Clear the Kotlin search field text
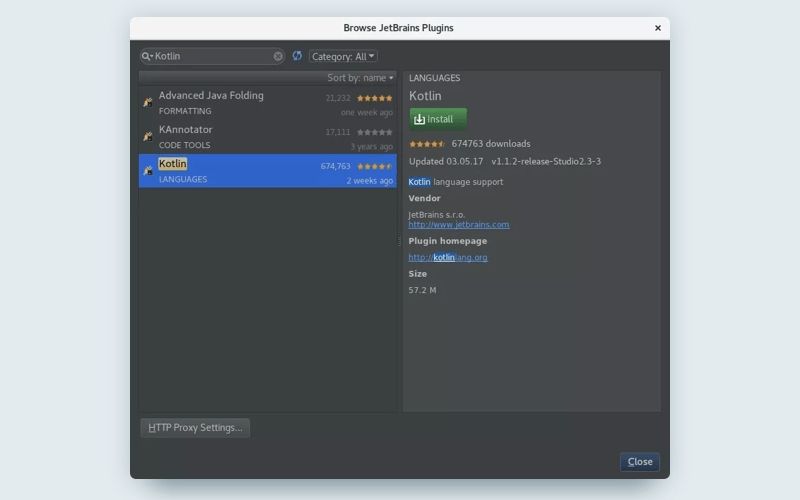This screenshot has height=500, width=800. coord(278,56)
